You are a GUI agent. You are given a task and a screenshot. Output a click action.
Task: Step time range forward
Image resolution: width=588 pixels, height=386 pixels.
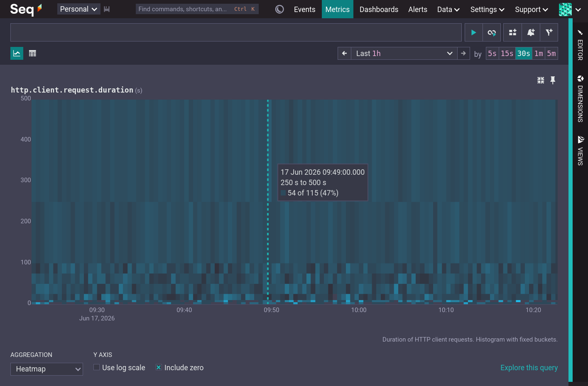coord(463,53)
